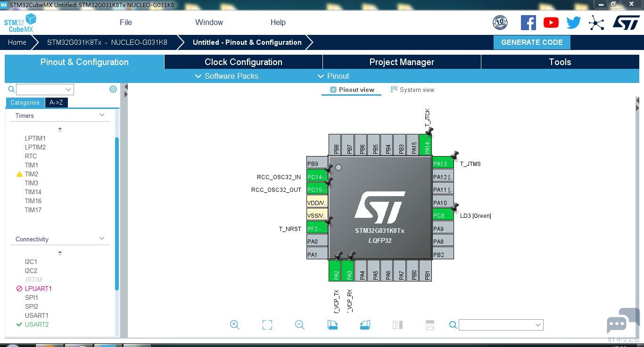Select I2C1 in the Connectivity list
The width and height of the screenshot is (644, 347).
pos(31,262)
